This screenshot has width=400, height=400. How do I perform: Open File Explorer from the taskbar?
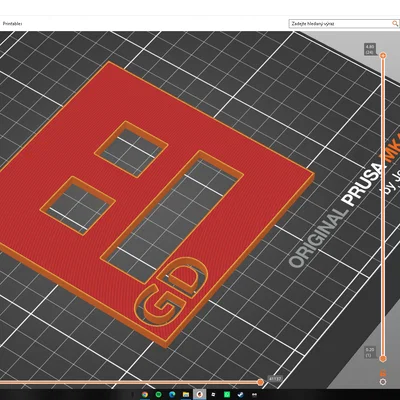pyautogui.click(x=186, y=395)
